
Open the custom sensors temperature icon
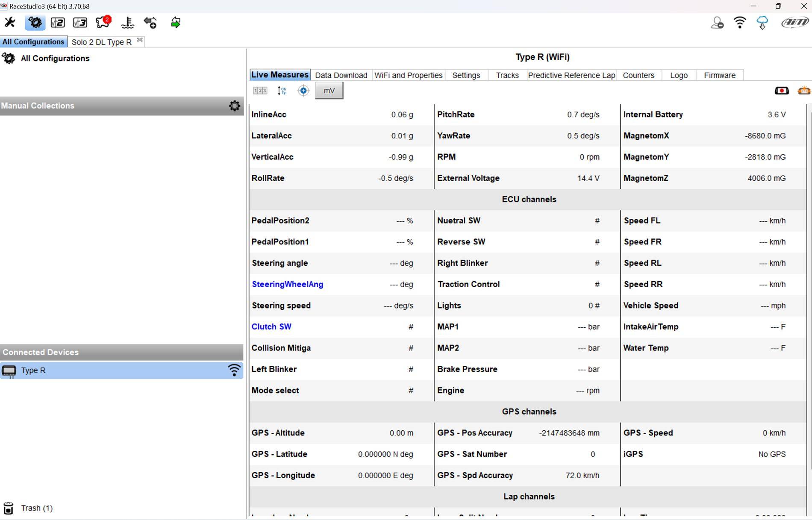coord(127,22)
